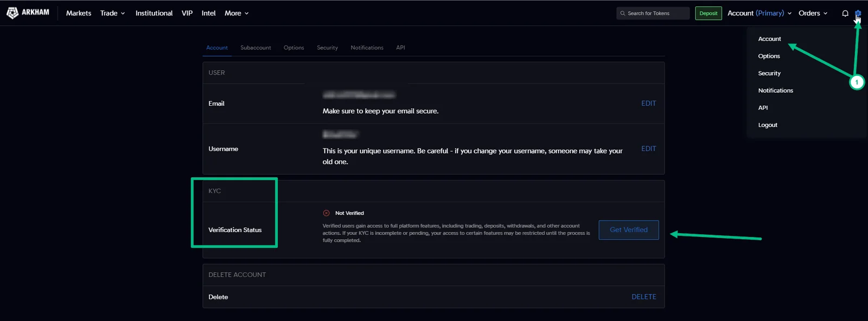The height and width of the screenshot is (321, 868).
Task: Click the 'DELETE ACCOUNT' section heading
Action: point(237,275)
